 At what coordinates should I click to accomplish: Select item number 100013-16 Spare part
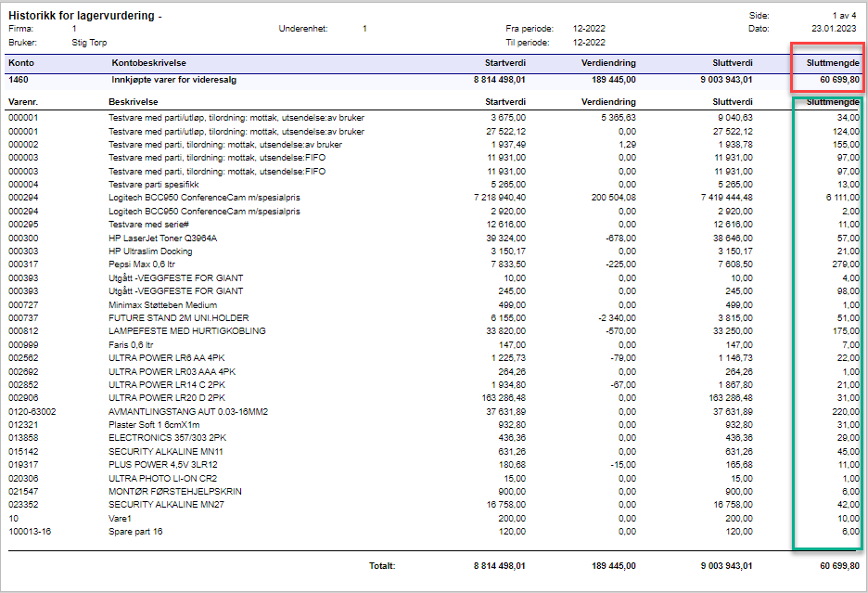pos(30,532)
